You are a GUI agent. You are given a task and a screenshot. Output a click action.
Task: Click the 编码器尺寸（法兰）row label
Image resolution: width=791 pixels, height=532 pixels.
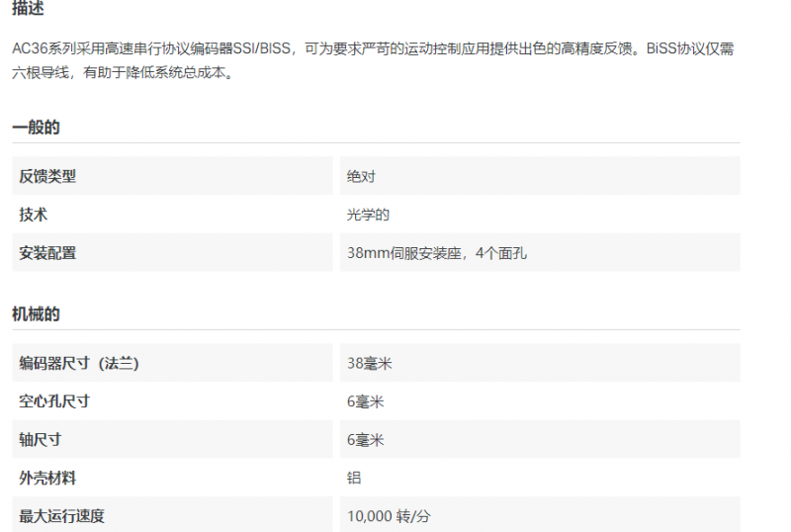(79, 363)
